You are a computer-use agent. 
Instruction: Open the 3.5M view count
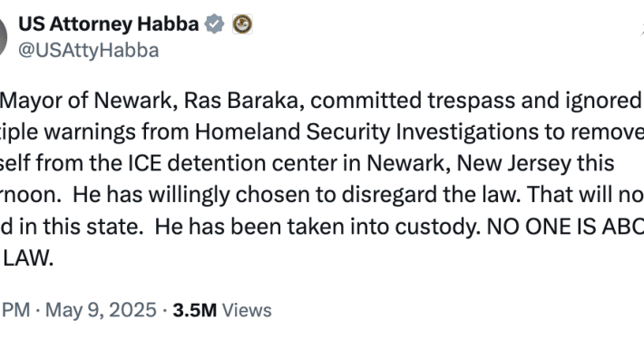194,310
